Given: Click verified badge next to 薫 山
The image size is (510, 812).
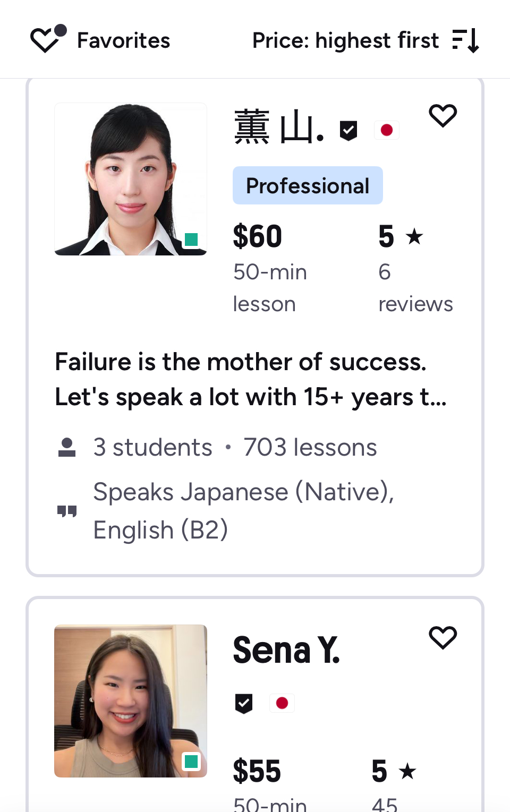Looking at the screenshot, I should pyautogui.click(x=348, y=130).
